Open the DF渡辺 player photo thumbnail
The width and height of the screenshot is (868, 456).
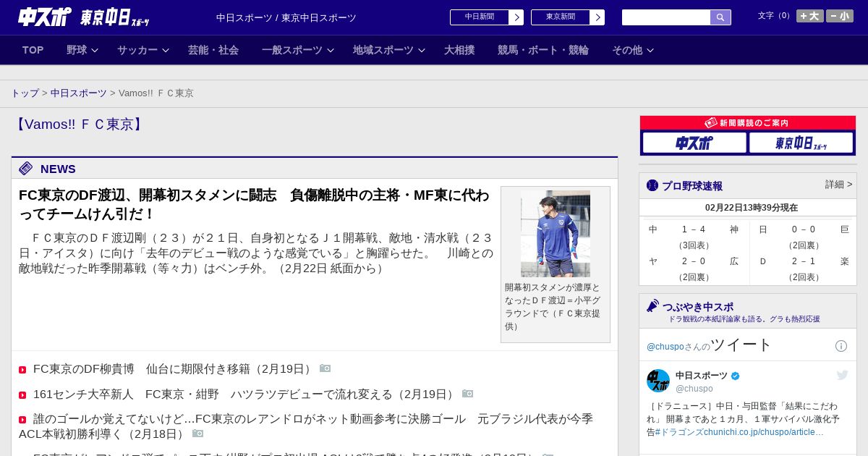pyautogui.click(x=556, y=234)
